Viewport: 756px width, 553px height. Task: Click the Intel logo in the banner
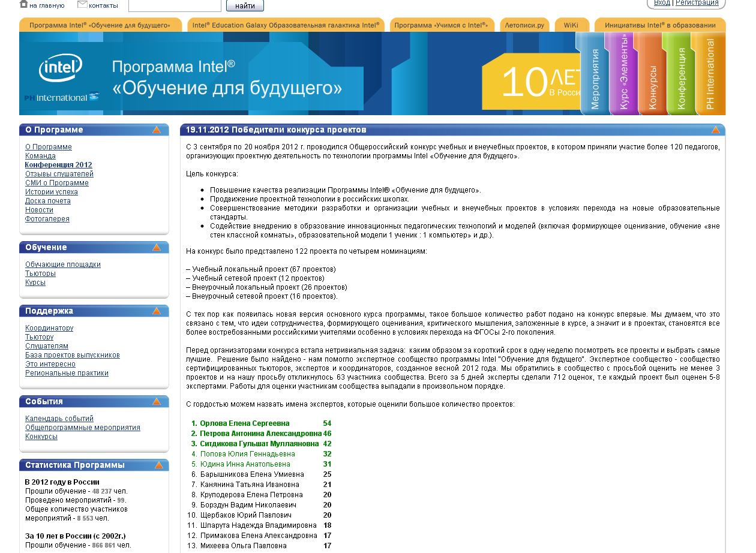point(61,69)
